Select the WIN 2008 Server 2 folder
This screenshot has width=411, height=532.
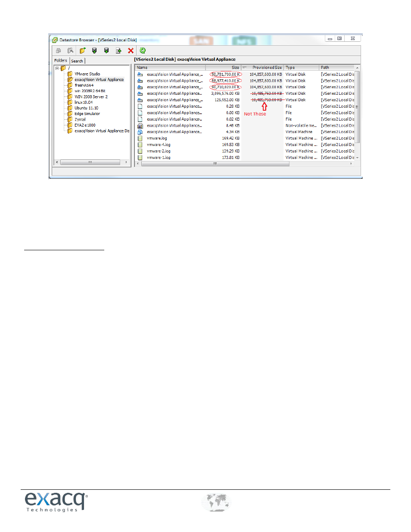tap(91, 96)
